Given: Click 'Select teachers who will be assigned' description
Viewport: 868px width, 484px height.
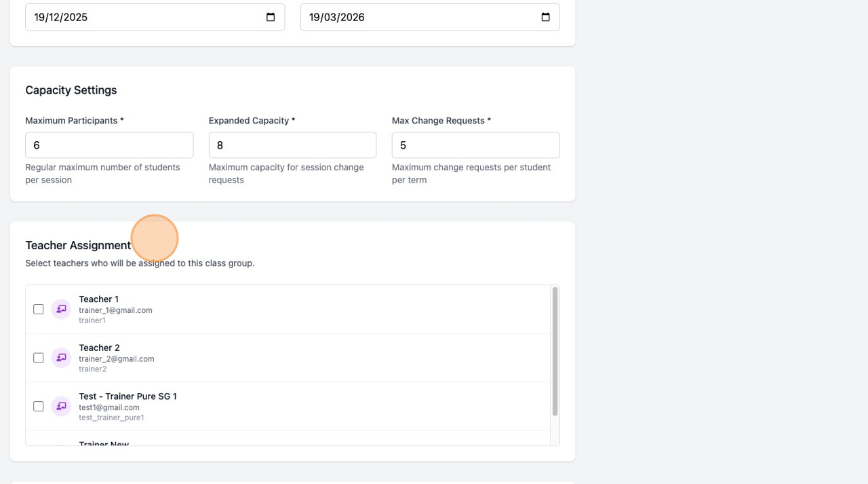Looking at the screenshot, I should (x=140, y=263).
